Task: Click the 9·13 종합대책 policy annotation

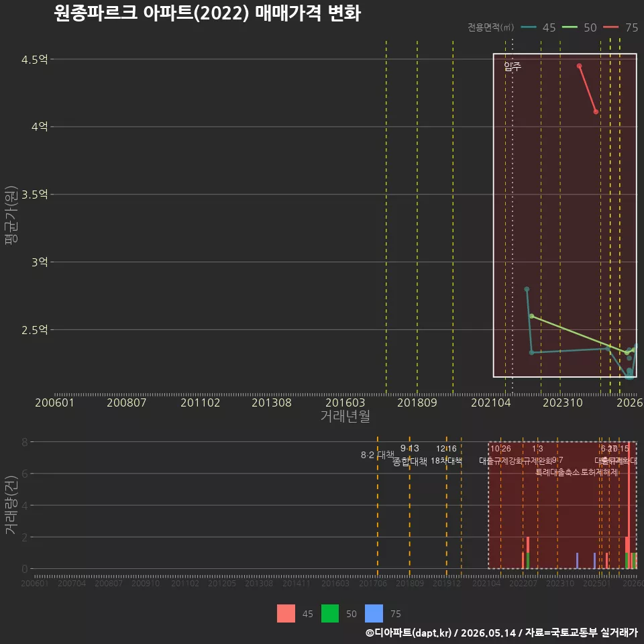Action: tap(409, 455)
